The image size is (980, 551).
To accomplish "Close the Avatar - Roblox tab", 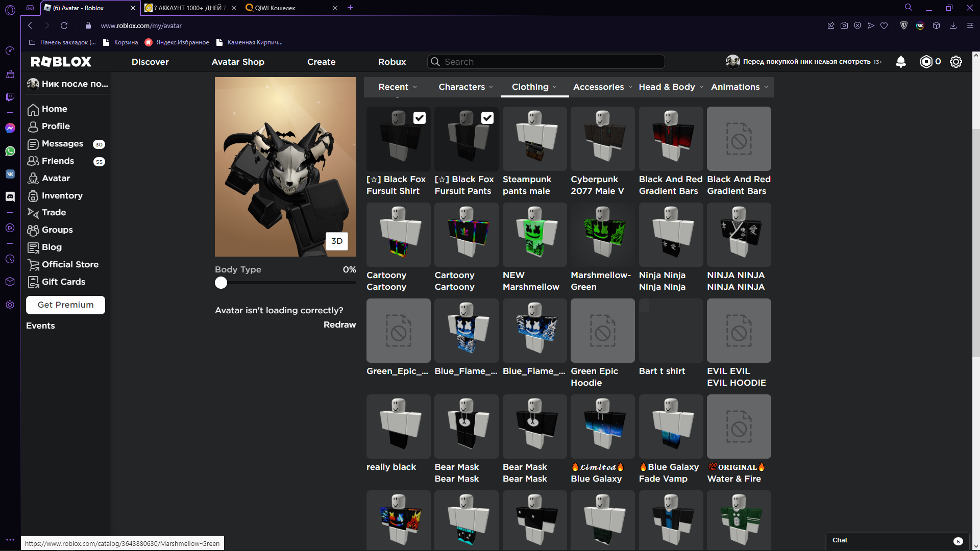I will click(x=133, y=8).
